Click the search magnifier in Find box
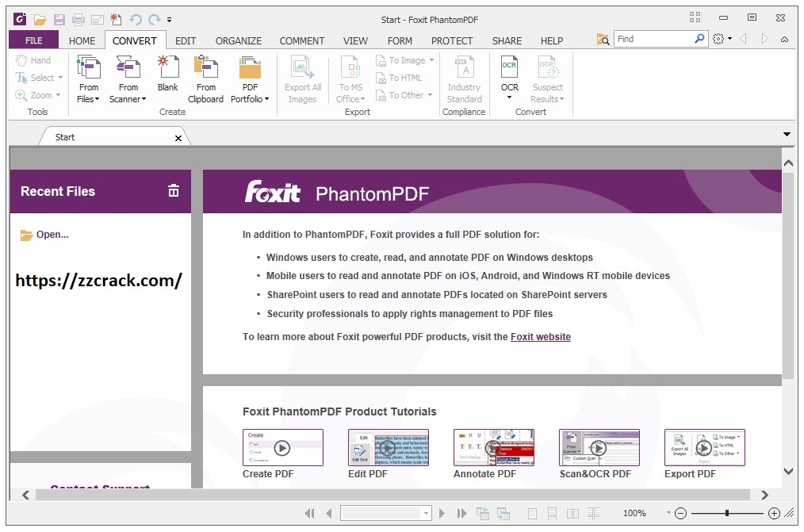Viewport: 804px width, 532px height. coord(699,38)
